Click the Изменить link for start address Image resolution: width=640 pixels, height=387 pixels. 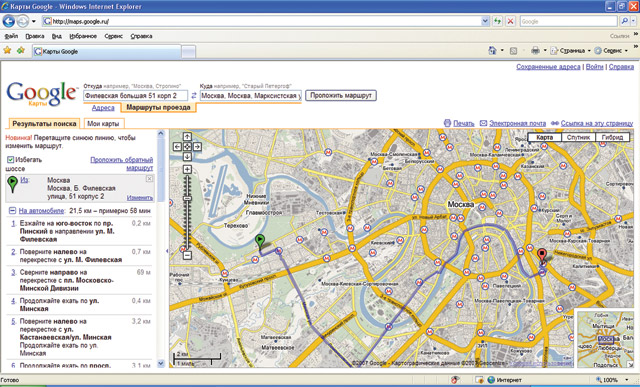pyautogui.click(x=140, y=198)
